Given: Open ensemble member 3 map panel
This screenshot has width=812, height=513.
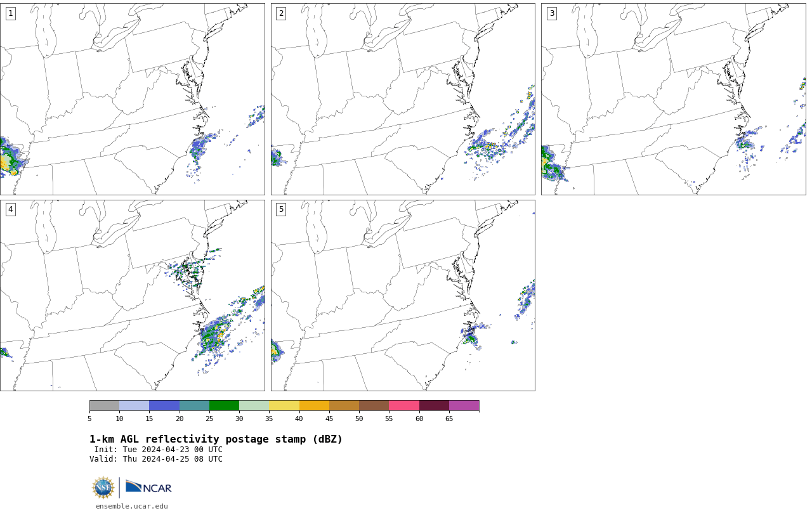Looking at the screenshot, I should pos(673,99).
